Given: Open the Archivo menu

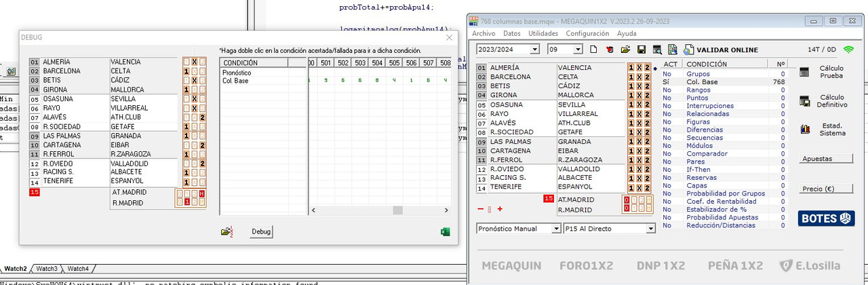Looking at the screenshot, I should coord(484,33).
